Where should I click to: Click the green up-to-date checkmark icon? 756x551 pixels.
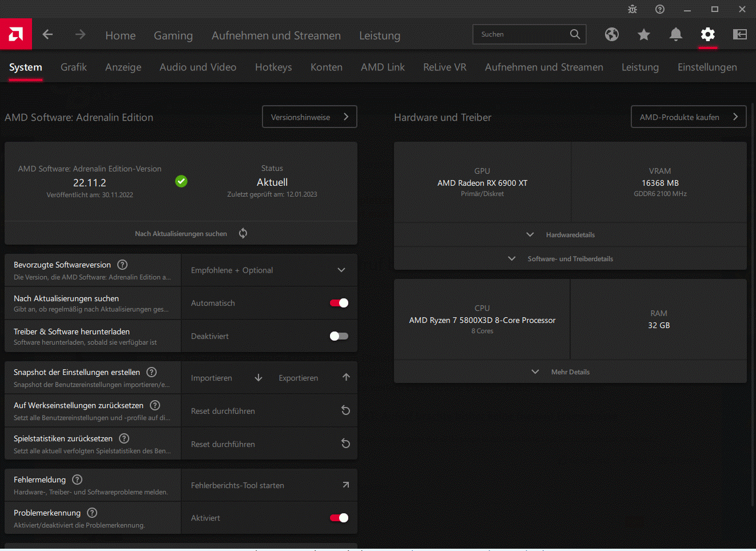point(181,181)
